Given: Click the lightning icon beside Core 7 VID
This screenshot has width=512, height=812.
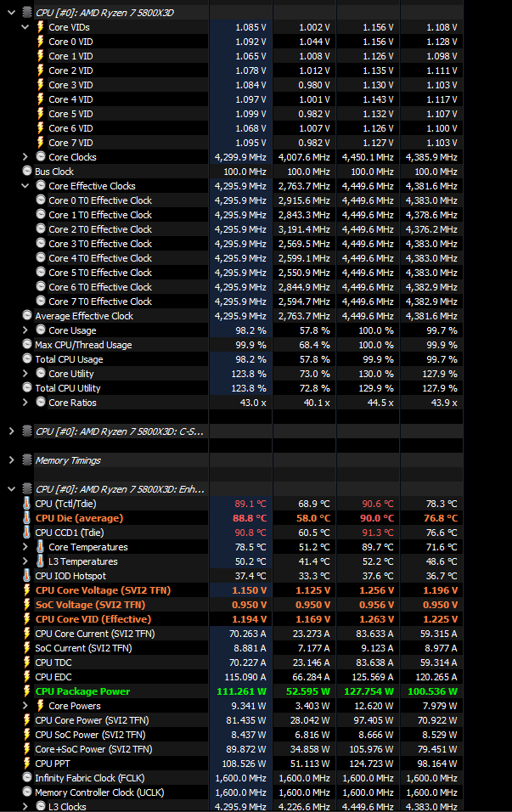Looking at the screenshot, I should click(x=41, y=142).
